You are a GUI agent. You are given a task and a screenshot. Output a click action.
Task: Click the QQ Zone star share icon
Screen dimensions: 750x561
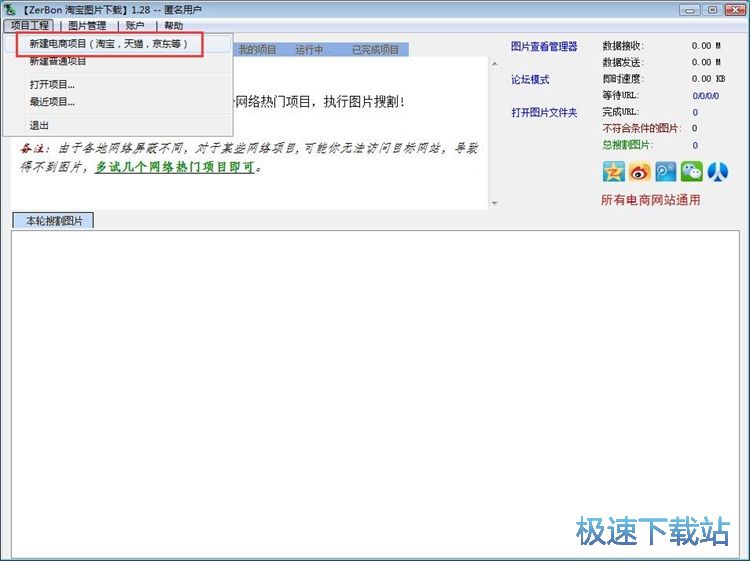614,172
